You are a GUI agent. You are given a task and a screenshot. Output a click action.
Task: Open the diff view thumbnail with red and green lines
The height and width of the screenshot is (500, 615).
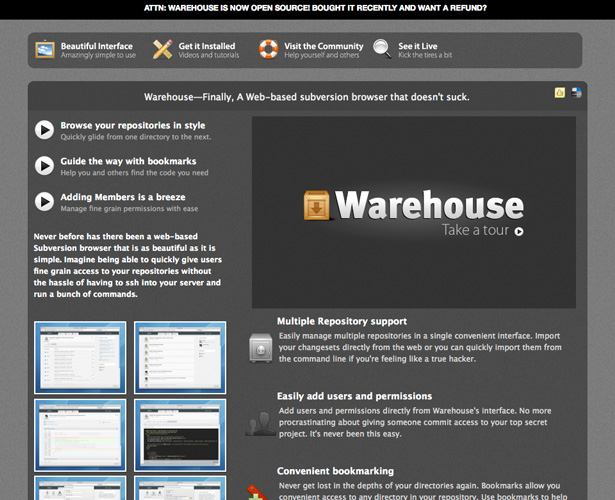[x=80, y=435]
